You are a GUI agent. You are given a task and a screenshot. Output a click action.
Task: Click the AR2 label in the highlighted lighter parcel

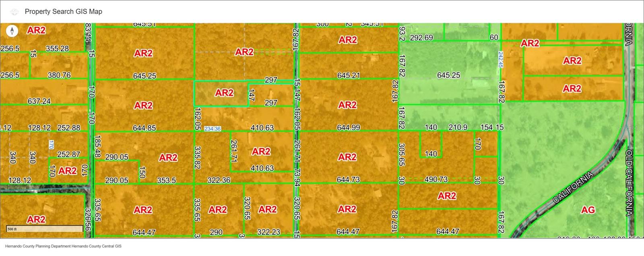(224, 93)
